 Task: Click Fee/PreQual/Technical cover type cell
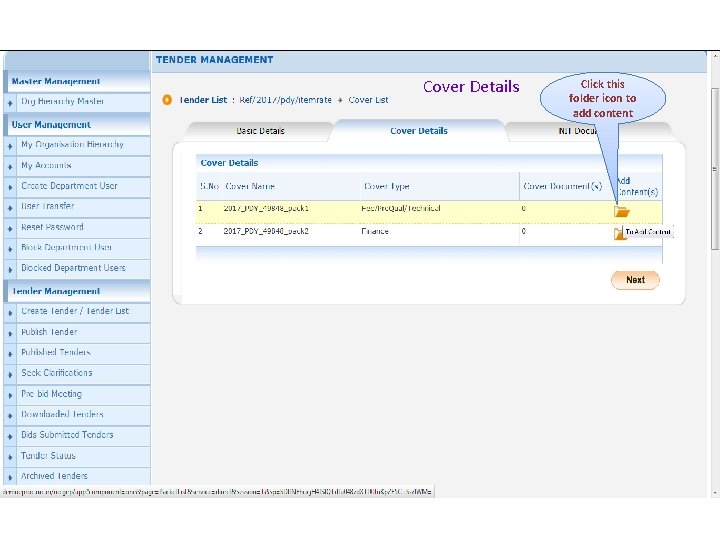[x=400, y=208]
